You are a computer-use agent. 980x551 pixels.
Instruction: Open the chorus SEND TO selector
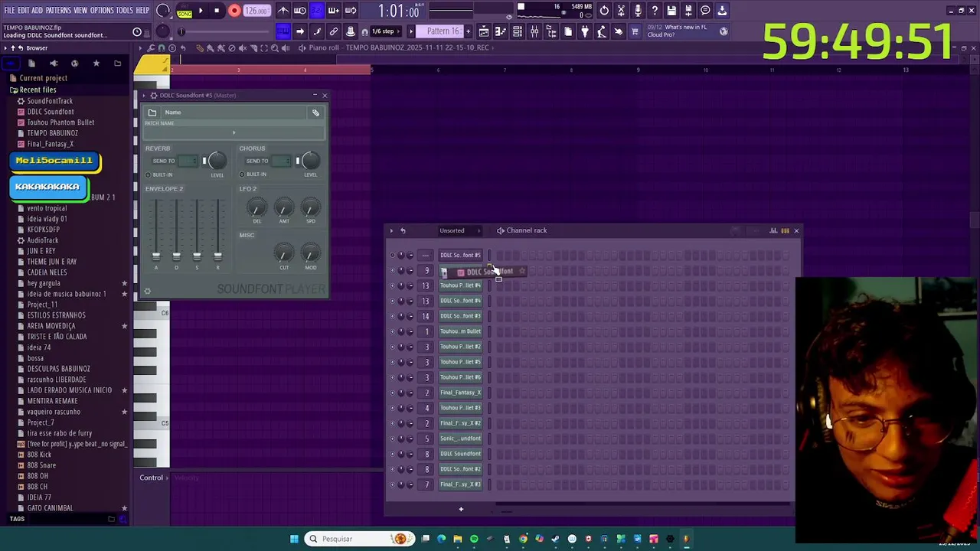pos(281,161)
